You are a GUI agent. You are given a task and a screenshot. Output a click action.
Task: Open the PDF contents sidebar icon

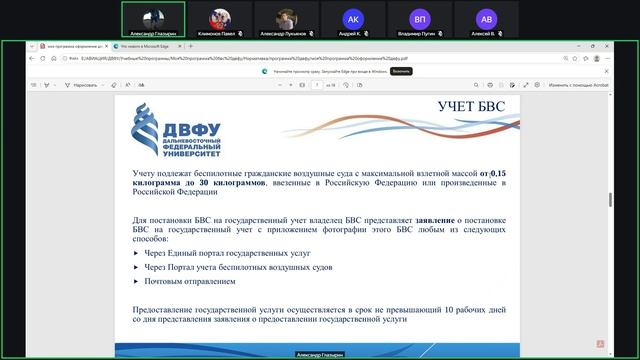34,85
